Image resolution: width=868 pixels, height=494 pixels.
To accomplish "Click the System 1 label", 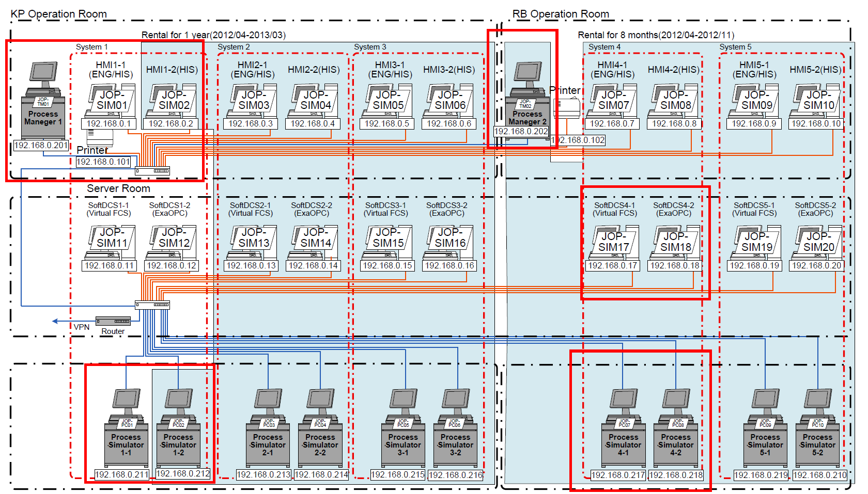I will pos(92,47).
